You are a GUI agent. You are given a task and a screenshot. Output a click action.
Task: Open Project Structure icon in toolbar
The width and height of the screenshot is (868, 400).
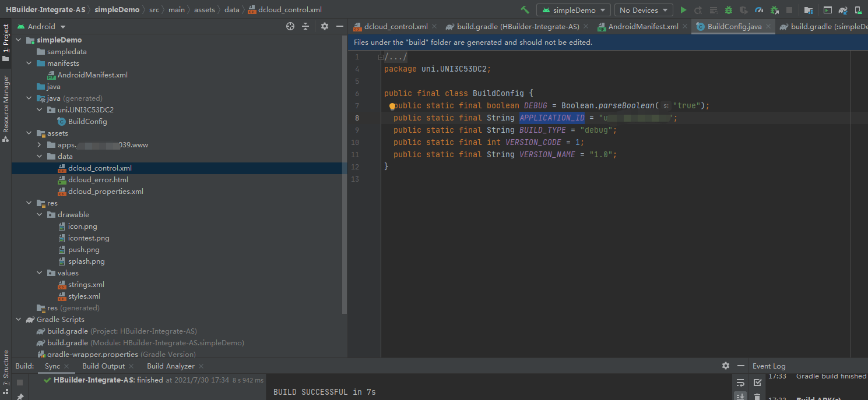tap(808, 10)
